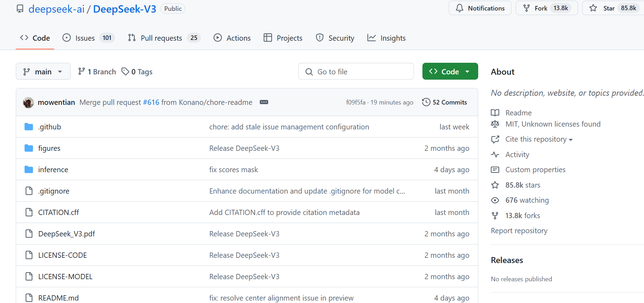This screenshot has width=644, height=303.
Task: Click the Star icon in header
Action: [593, 8]
